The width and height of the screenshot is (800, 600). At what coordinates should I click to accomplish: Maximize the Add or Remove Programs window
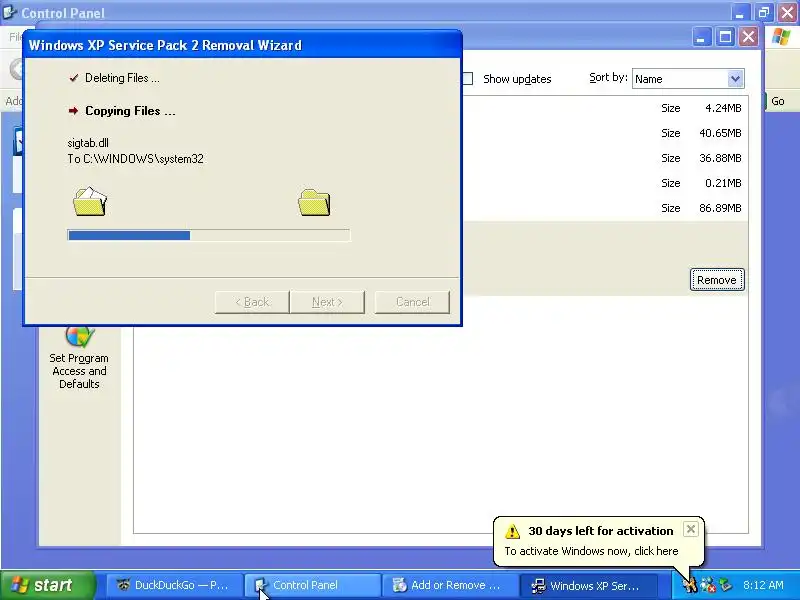click(x=725, y=37)
